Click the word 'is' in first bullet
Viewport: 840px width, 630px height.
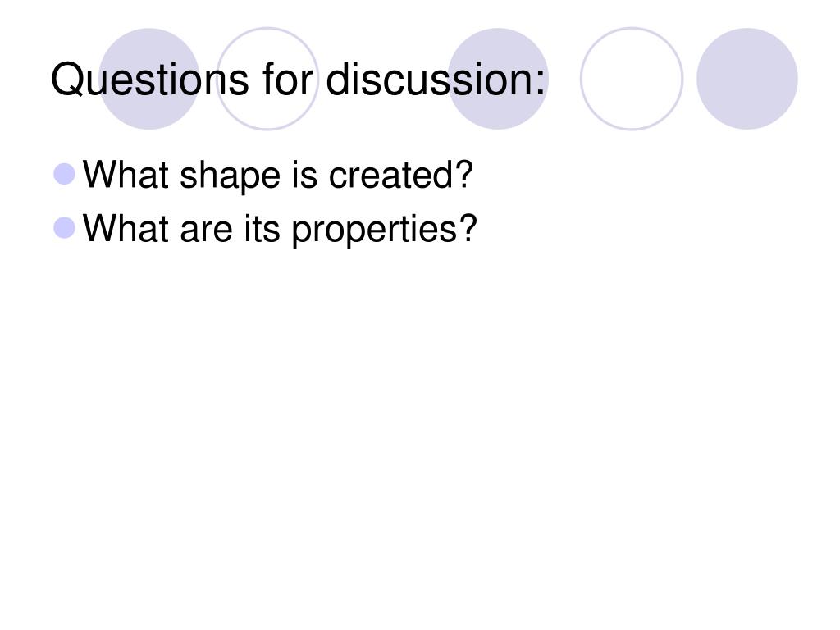[x=304, y=176]
